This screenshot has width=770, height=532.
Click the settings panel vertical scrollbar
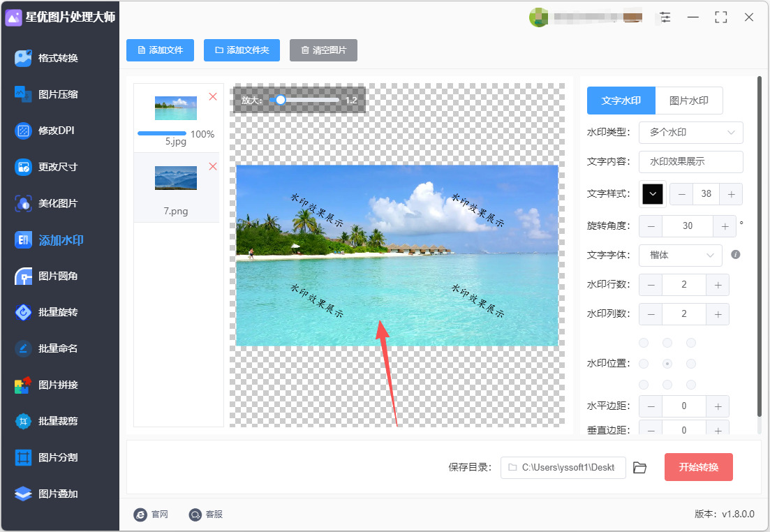(x=760, y=246)
